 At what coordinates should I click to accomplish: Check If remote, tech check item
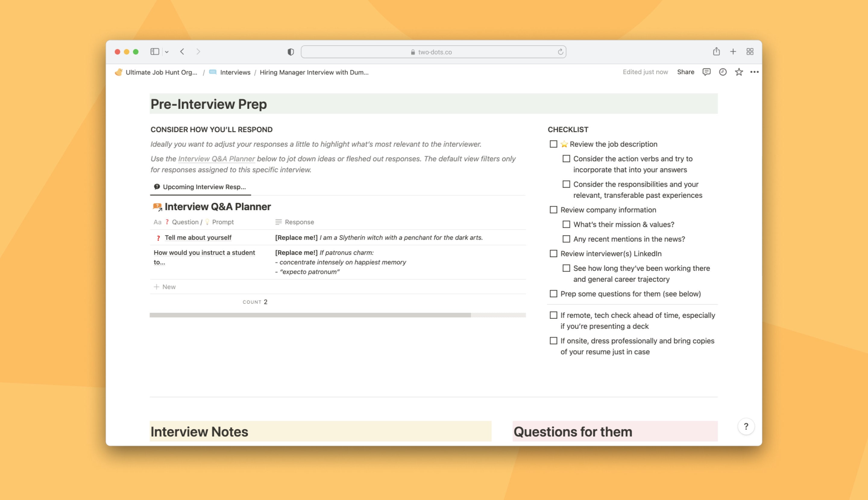pos(553,315)
